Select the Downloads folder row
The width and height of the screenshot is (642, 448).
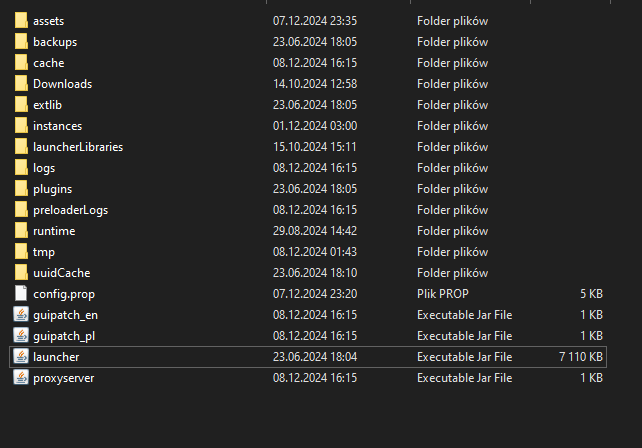pyautogui.click(x=62, y=84)
